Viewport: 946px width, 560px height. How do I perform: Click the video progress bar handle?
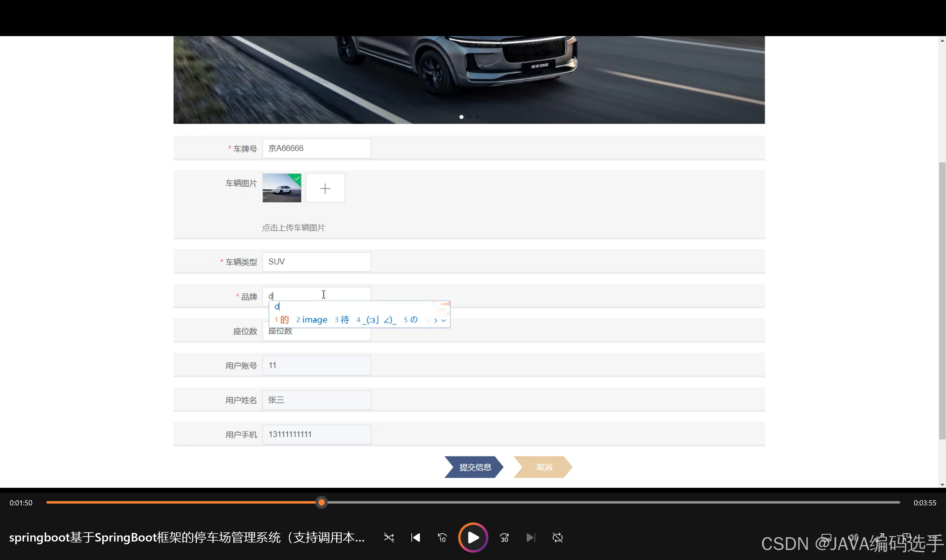click(322, 502)
